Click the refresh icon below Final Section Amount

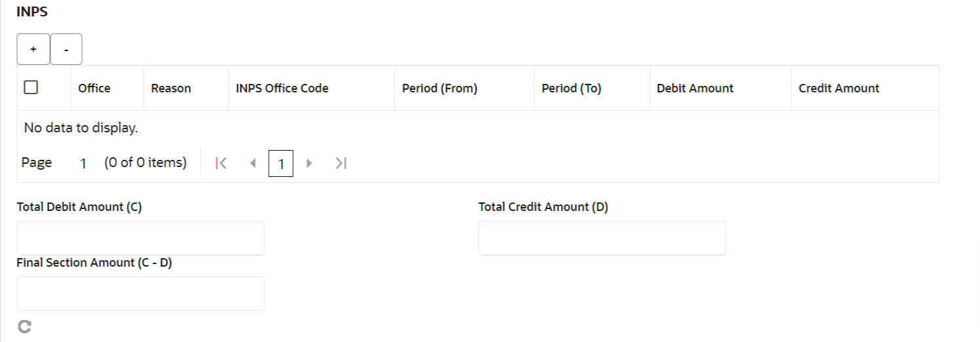pyautogui.click(x=24, y=327)
